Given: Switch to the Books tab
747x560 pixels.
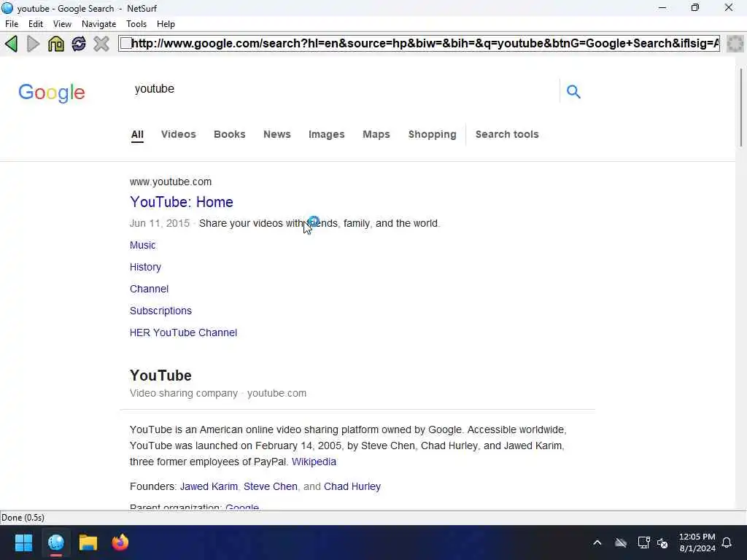Looking at the screenshot, I should point(230,134).
